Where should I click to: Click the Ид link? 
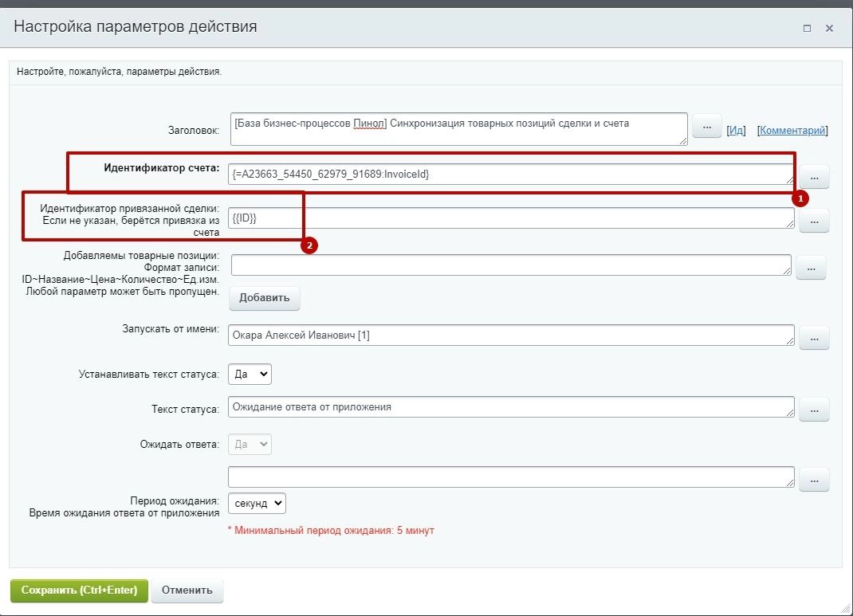pos(736,130)
